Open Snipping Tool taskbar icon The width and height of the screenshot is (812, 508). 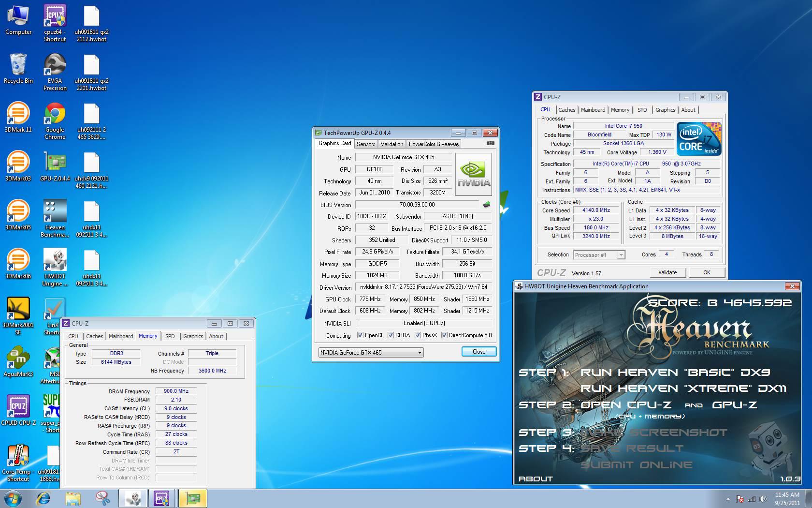(102, 498)
